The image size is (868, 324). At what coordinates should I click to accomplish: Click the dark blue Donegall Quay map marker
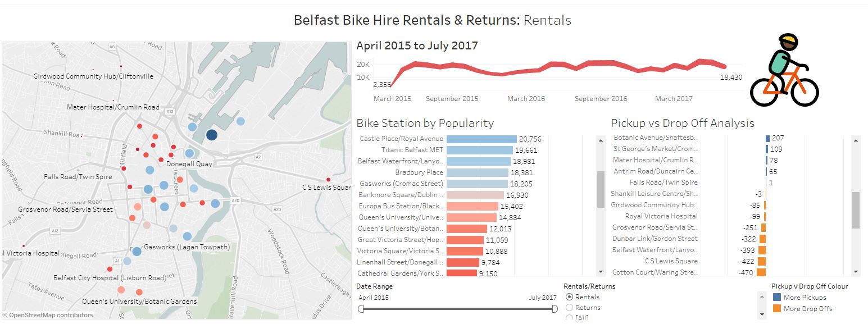click(211, 135)
